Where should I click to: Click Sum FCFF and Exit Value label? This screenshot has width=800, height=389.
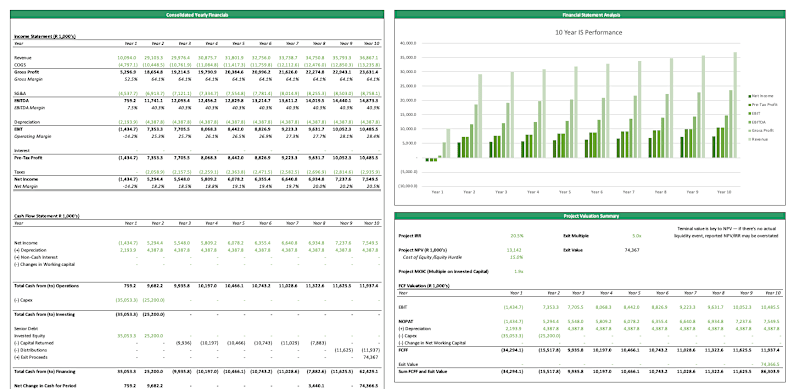pyautogui.click(x=422, y=372)
